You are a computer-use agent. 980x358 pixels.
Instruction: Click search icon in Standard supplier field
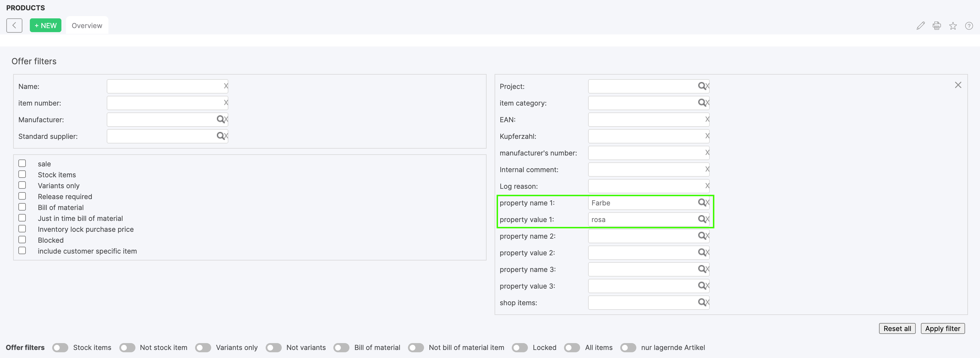point(220,136)
